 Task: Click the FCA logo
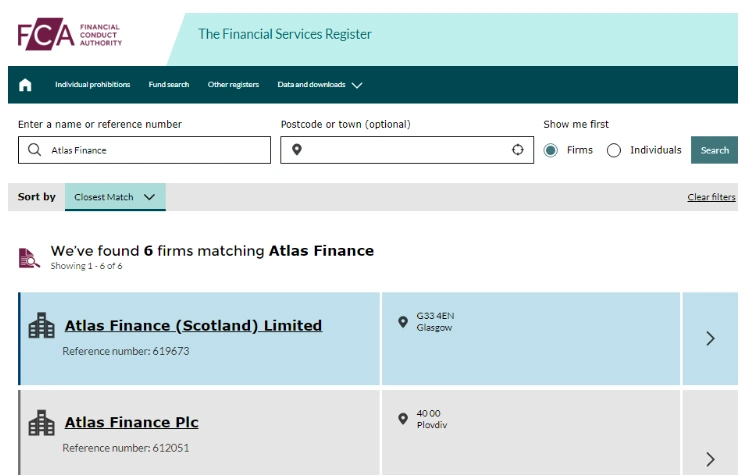pyautogui.click(x=70, y=34)
